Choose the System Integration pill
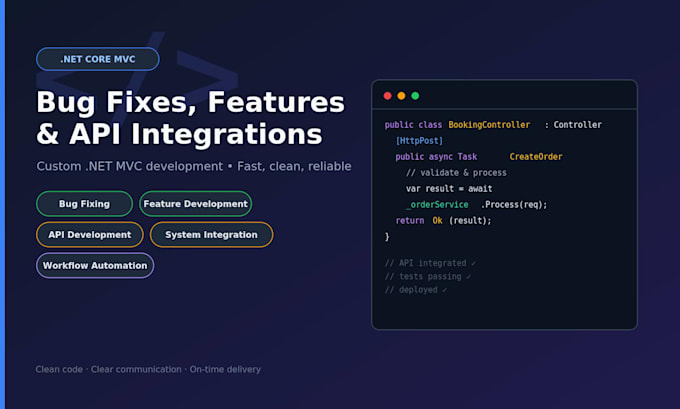This screenshot has width=680, height=409. 211,235
